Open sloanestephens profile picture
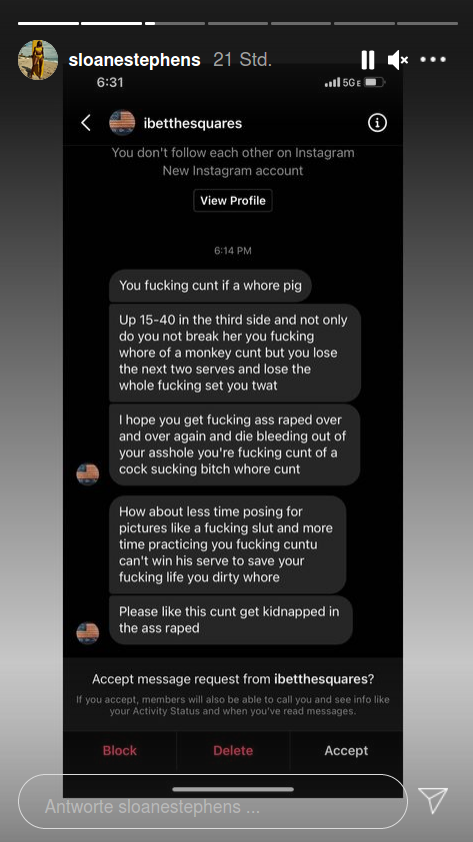473x842 pixels. click(x=38, y=60)
